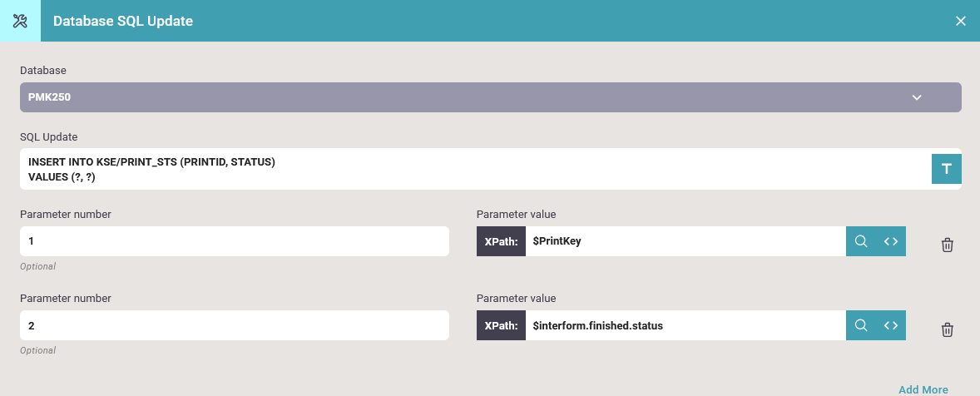
Task: Click the $interform.finished.status value field
Action: [686, 325]
